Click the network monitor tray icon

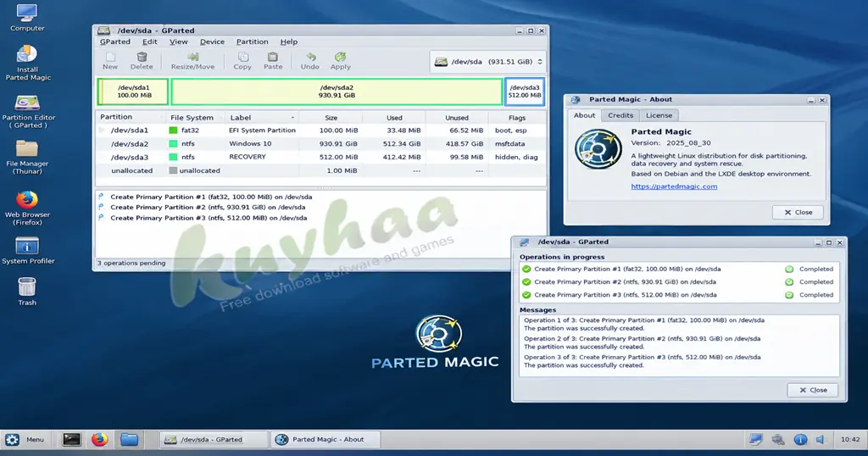tap(755, 439)
